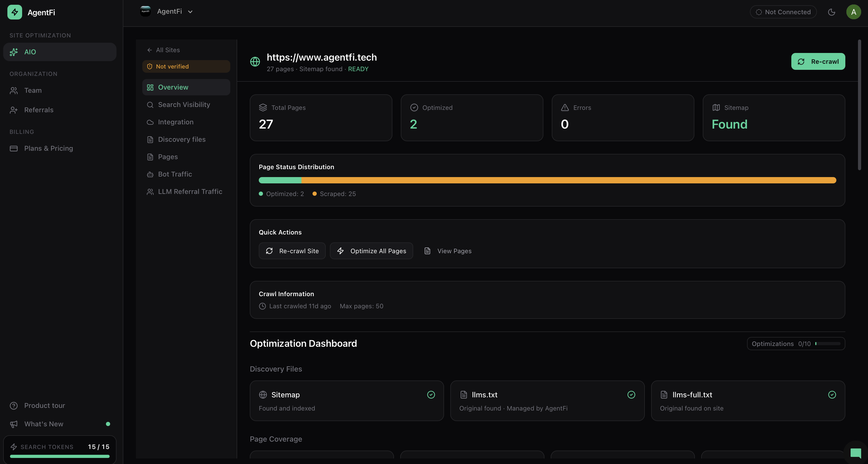Image resolution: width=868 pixels, height=464 pixels.
Task: Select AIO in the sidebar
Action: tap(60, 52)
